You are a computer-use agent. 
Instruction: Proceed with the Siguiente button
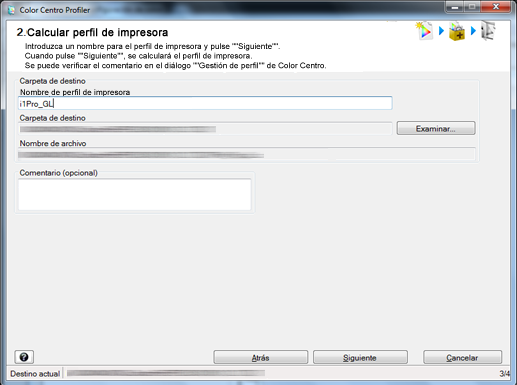(x=360, y=357)
